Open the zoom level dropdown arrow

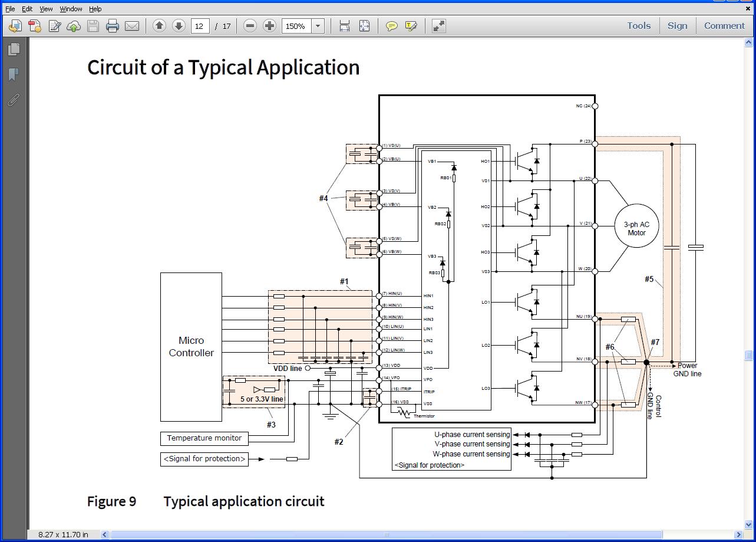318,26
